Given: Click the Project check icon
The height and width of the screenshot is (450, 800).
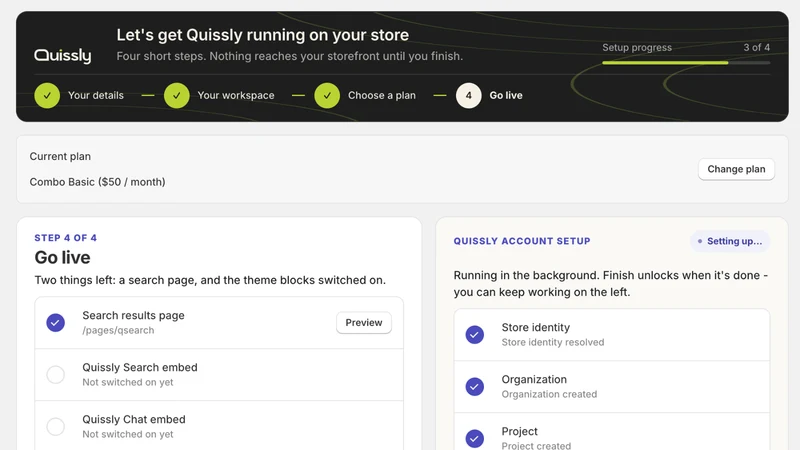Looking at the screenshot, I should (x=474, y=438).
